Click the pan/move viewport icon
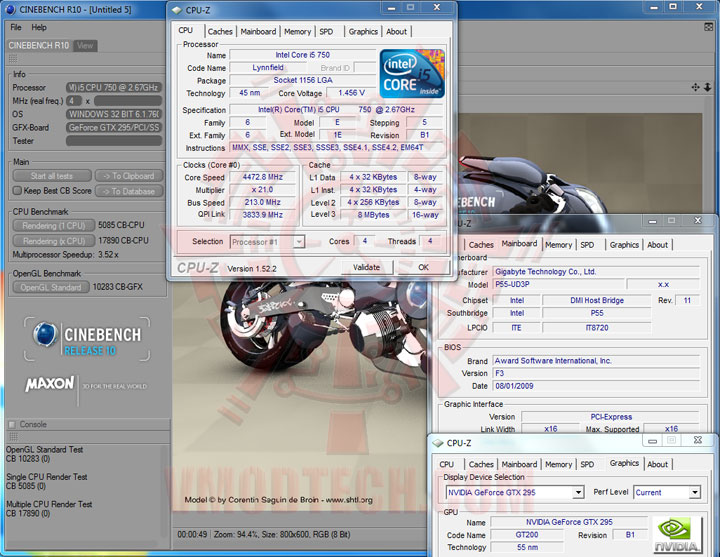 tap(696, 88)
